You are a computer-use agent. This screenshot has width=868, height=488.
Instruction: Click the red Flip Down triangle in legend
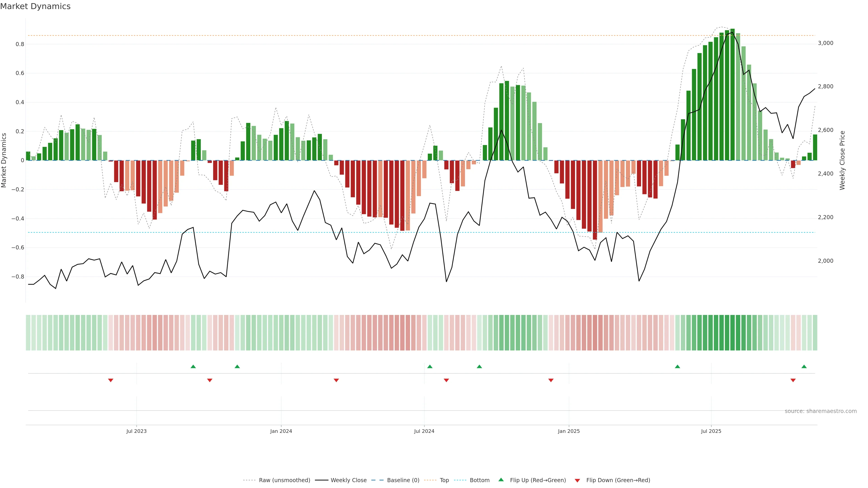click(577, 480)
